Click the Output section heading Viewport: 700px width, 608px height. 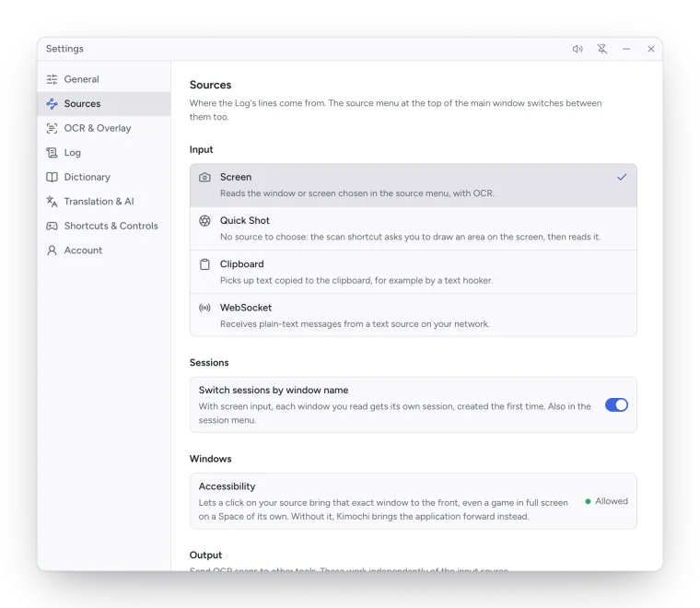click(205, 555)
